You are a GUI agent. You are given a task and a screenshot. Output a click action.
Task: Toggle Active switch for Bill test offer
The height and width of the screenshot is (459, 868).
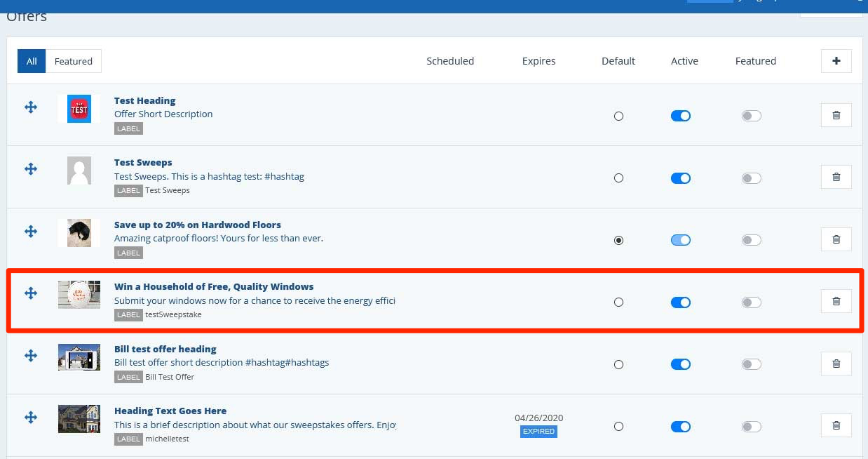(680, 364)
